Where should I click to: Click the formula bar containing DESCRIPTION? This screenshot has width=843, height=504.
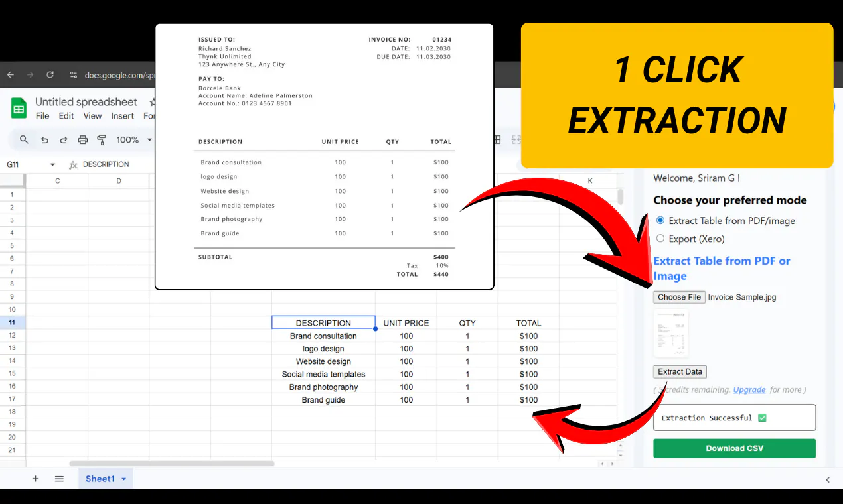(x=106, y=164)
